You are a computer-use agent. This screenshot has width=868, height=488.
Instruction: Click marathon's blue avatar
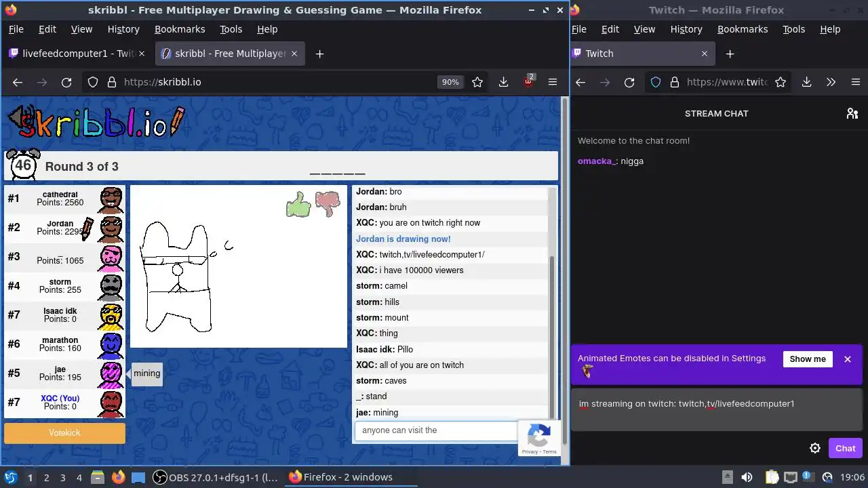[x=111, y=346]
